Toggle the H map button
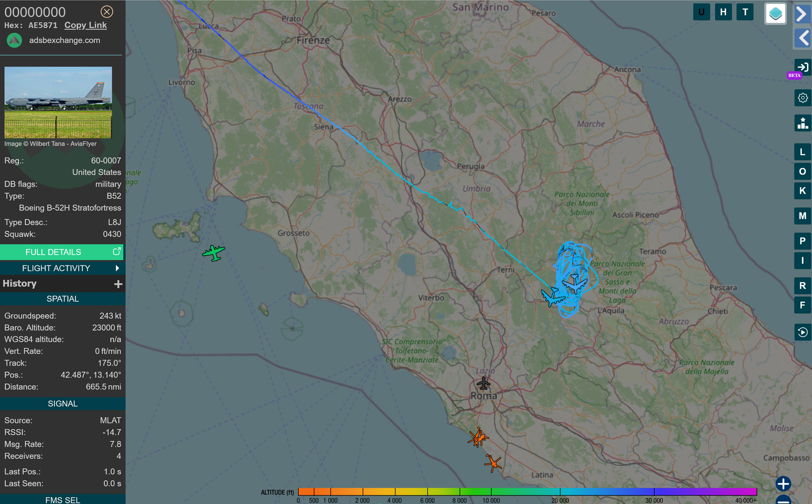 (x=723, y=12)
